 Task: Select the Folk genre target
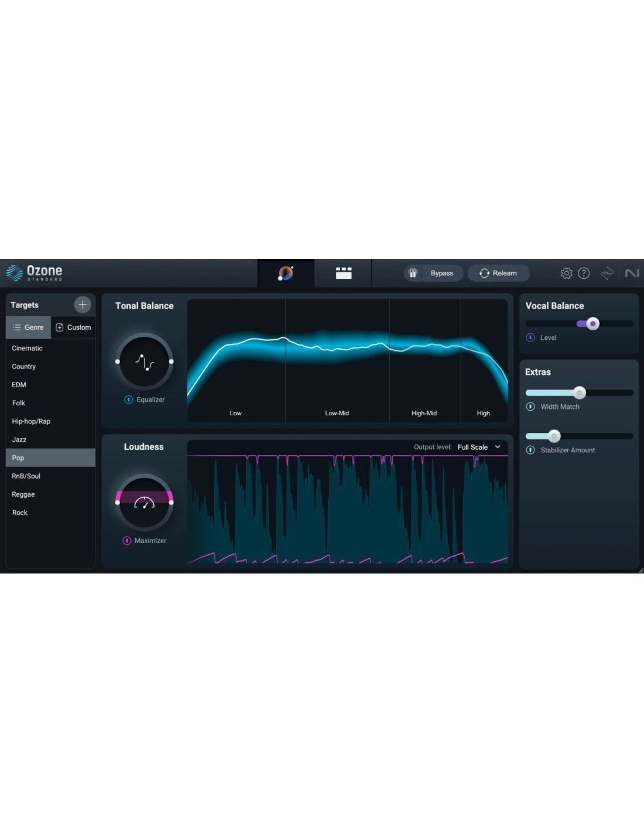tap(50, 403)
